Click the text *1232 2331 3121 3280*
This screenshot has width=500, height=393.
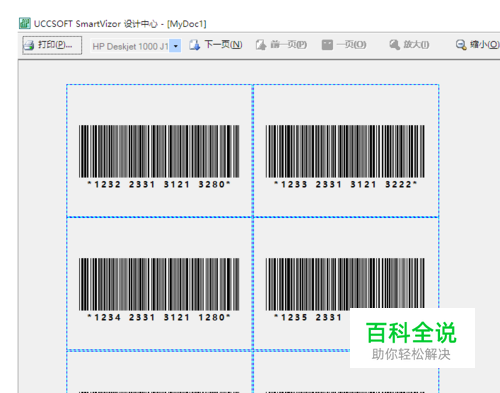point(159,184)
